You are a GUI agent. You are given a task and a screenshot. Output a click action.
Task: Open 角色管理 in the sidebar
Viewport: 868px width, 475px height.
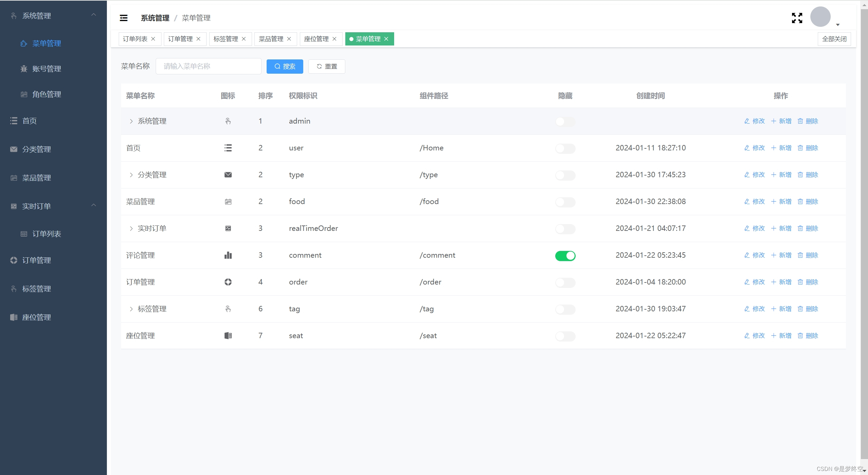tap(53, 94)
